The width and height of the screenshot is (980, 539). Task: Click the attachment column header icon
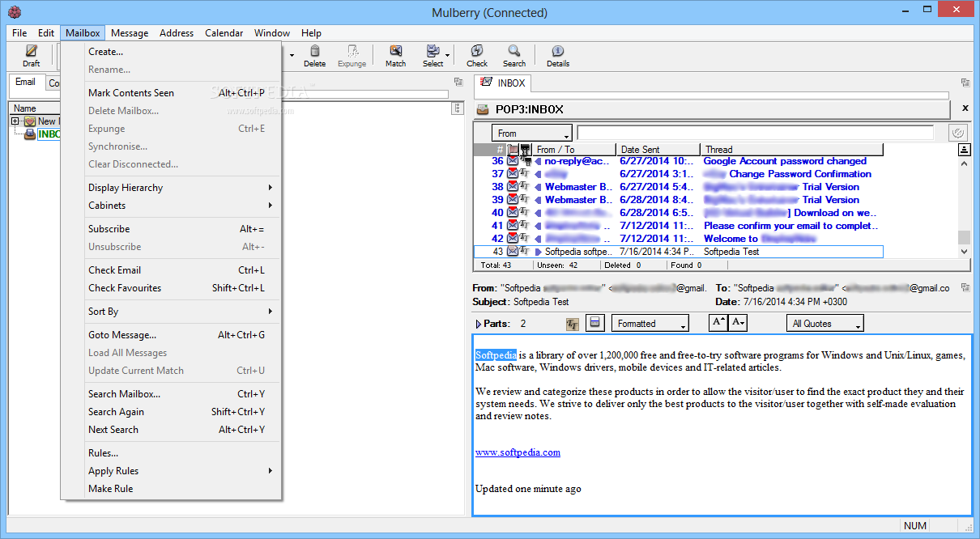(x=526, y=150)
